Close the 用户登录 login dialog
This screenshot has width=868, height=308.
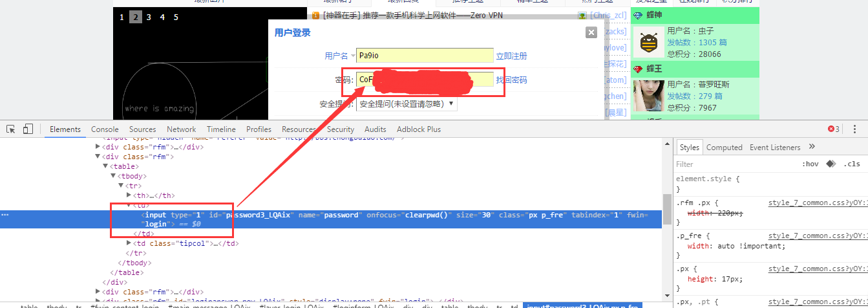(x=591, y=32)
